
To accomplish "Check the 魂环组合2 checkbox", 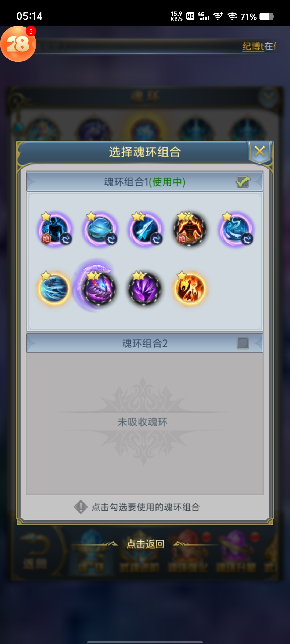I will coord(243,343).
